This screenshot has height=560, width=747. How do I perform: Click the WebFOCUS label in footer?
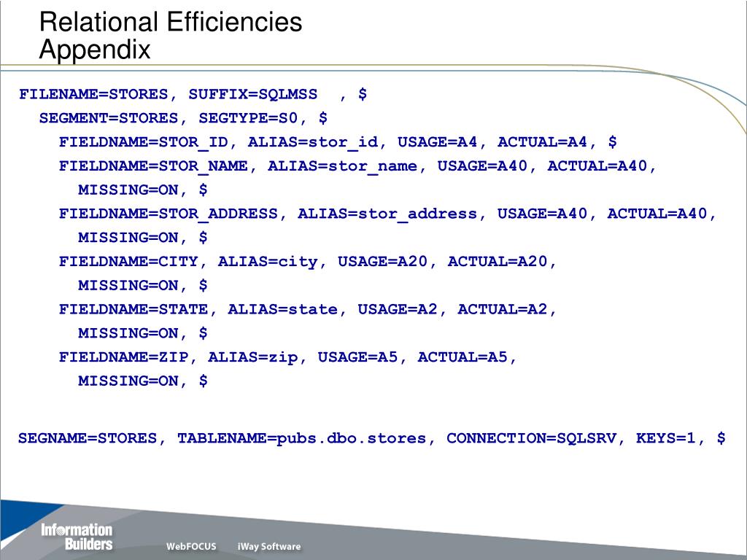click(x=191, y=546)
